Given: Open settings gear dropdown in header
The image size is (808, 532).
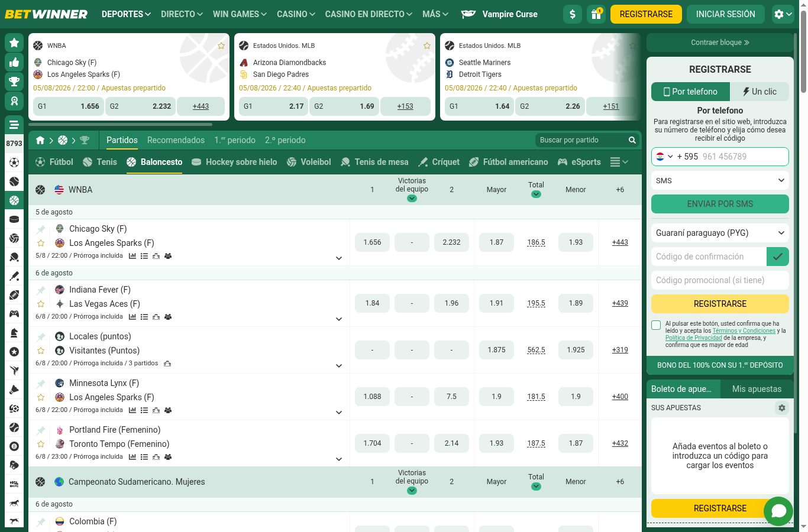Looking at the screenshot, I should pos(784,14).
